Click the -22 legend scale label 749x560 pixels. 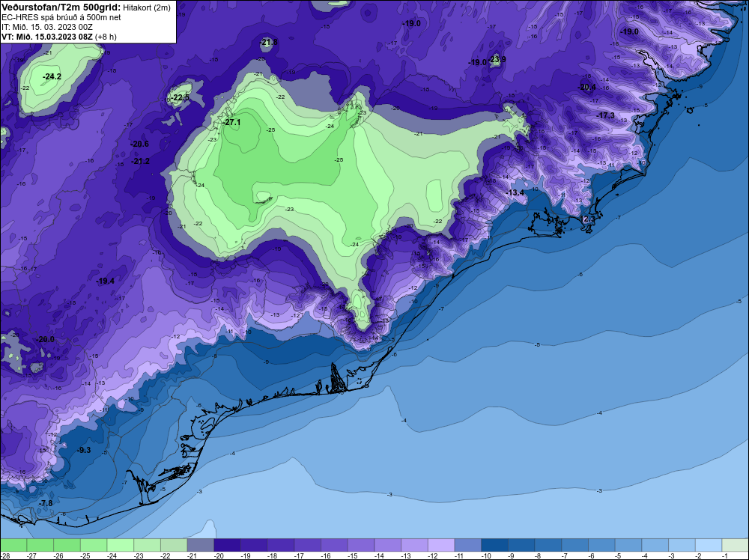coord(165,556)
